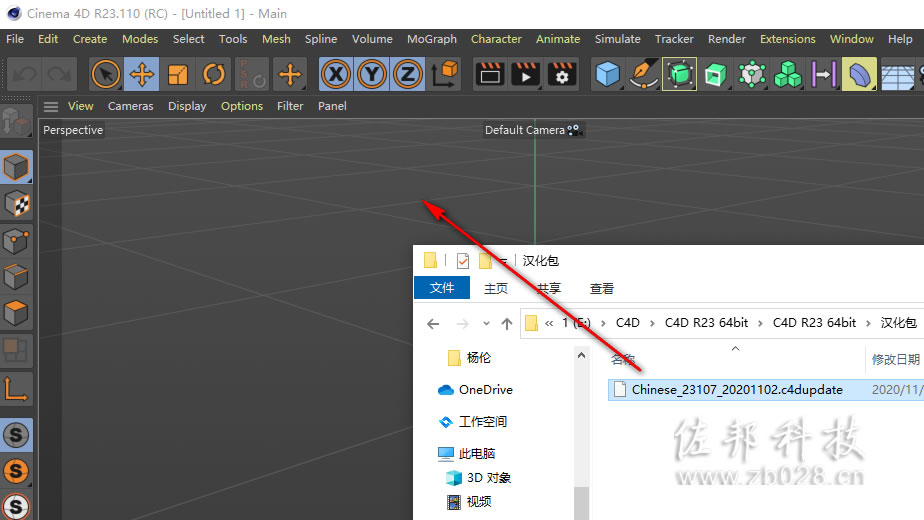Select the Move tool in toolbar

tap(142, 74)
